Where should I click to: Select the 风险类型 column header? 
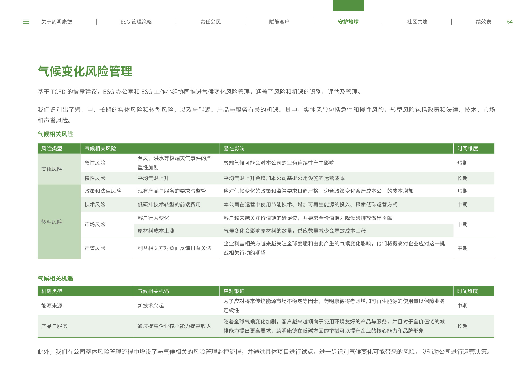pos(52,149)
